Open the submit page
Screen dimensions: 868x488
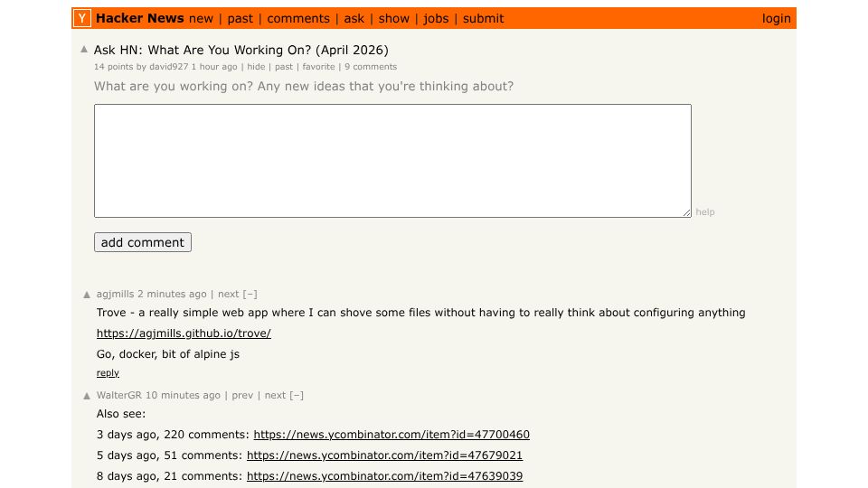click(483, 19)
